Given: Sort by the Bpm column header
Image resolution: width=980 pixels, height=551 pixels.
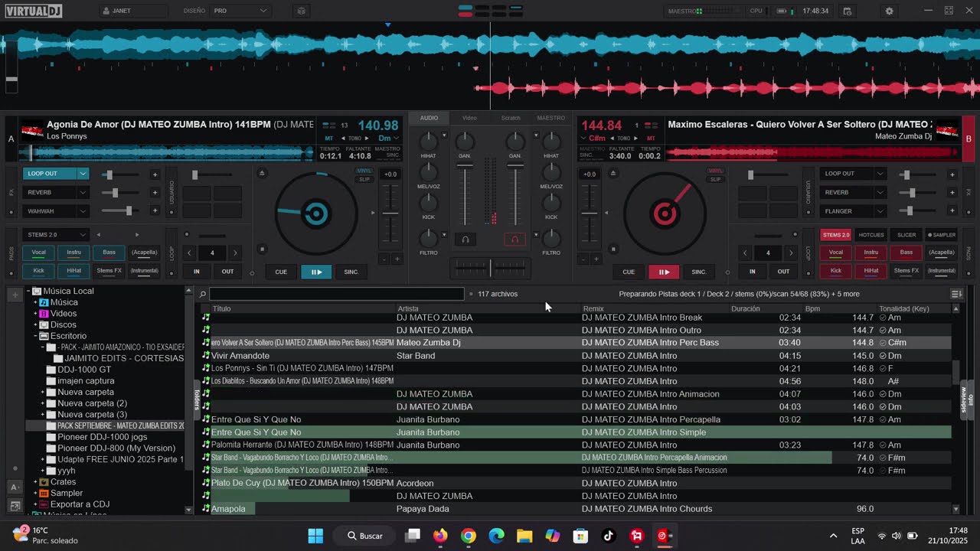Looking at the screenshot, I should point(813,308).
